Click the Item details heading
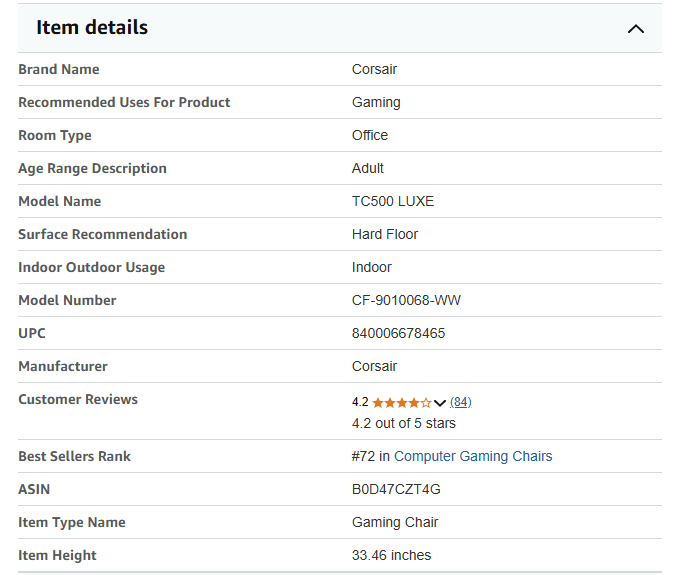This screenshot has width=675, height=575. point(92,28)
